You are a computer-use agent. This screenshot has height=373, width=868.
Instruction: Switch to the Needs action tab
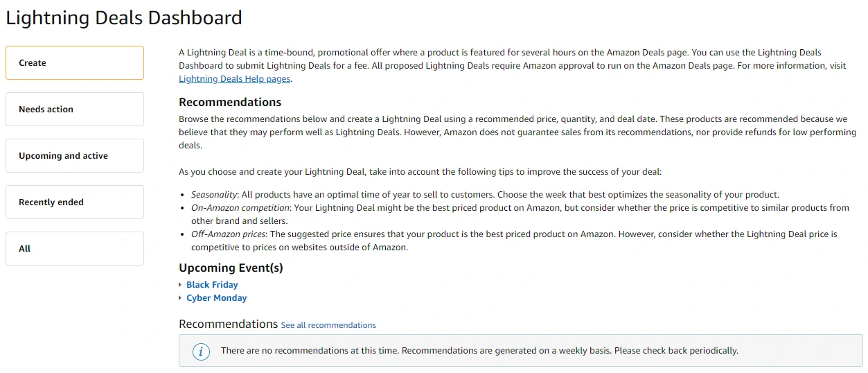coord(75,110)
